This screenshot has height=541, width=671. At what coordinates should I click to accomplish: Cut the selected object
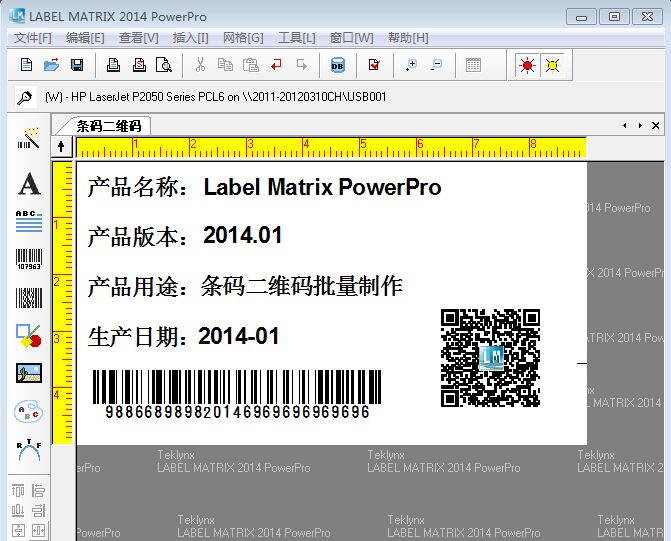pyautogui.click(x=200, y=65)
